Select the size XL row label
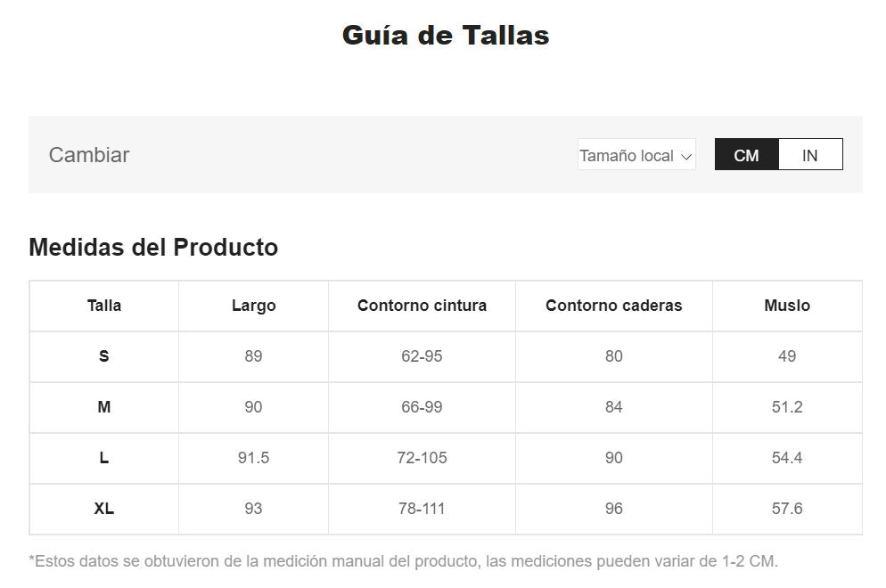The height and width of the screenshot is (588, 886). pyautogui.click(x=104, y=509)
